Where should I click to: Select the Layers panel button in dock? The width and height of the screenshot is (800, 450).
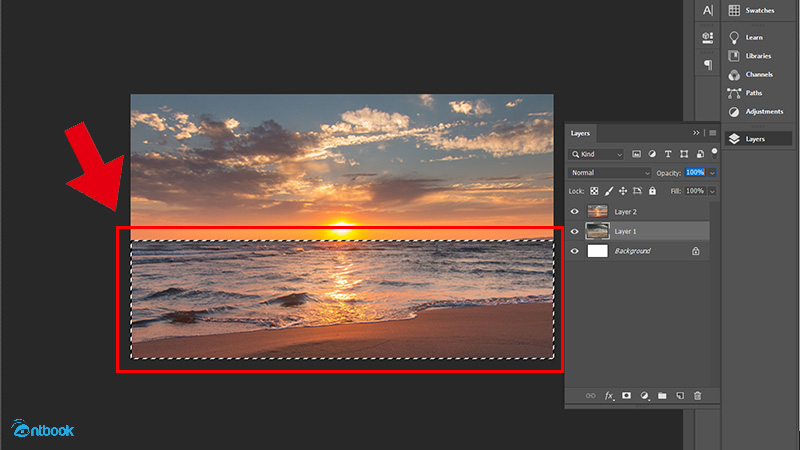coord(758,139)
